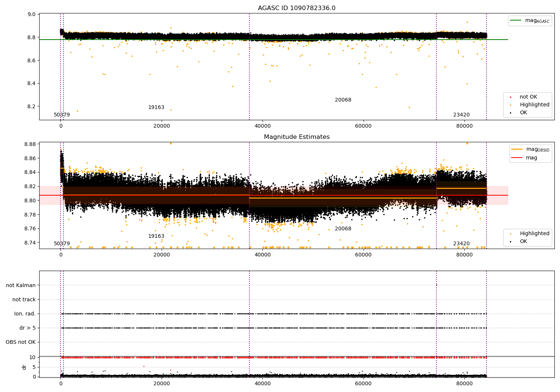Click the 8.4 y-tick in top plot

pyautogui.click(x=32, y=84)
